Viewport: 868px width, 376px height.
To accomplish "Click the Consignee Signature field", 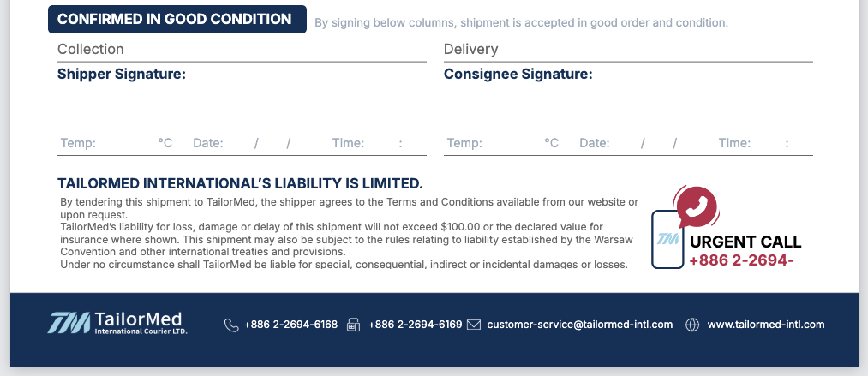I will (x=627, y=103).
